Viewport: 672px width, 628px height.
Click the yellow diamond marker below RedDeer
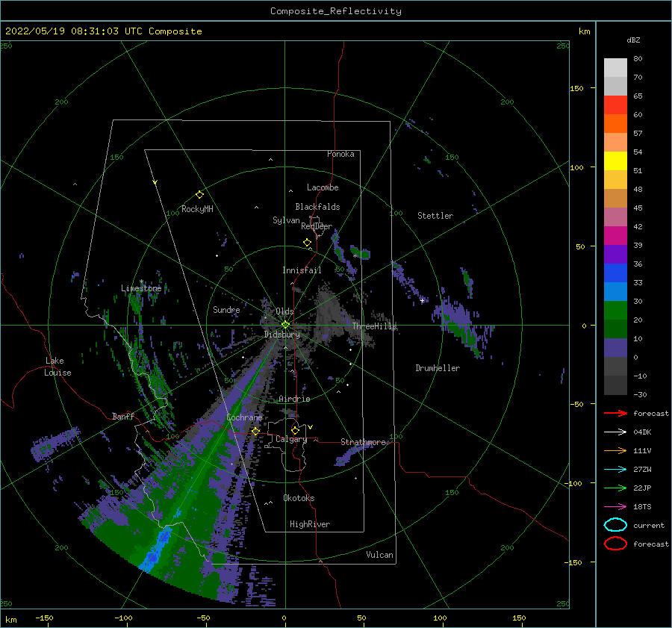pyautogui.click(x=307, y=243)
